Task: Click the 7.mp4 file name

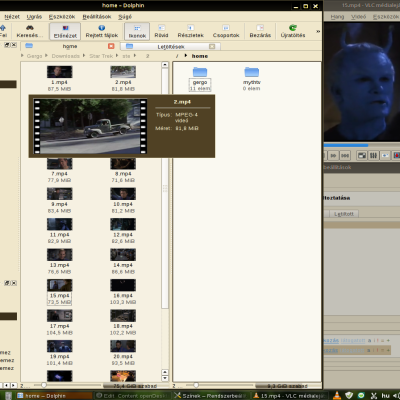Action: point(59,174)
